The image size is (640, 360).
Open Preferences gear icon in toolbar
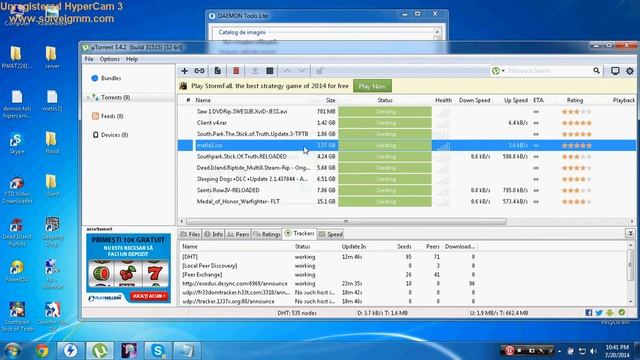(x=630, y=71)
